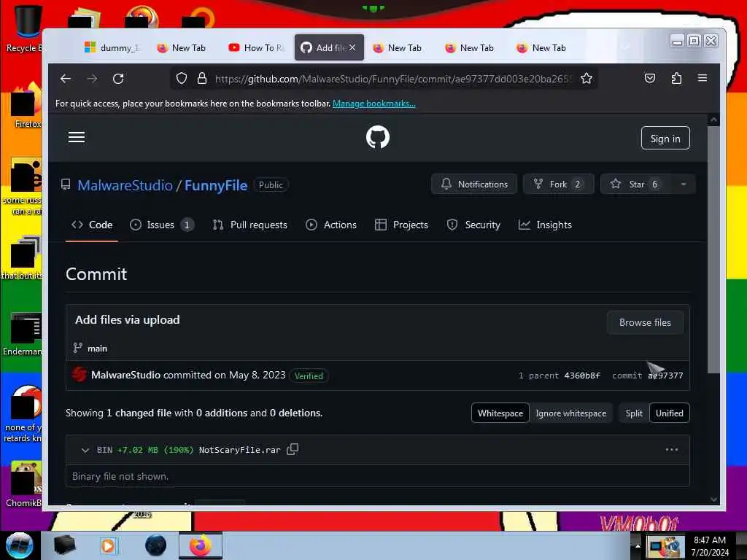The width and height of the screenshot is (747, 560).
Task: Star the FunnyFile repository
Action: [x=636, y=184]
